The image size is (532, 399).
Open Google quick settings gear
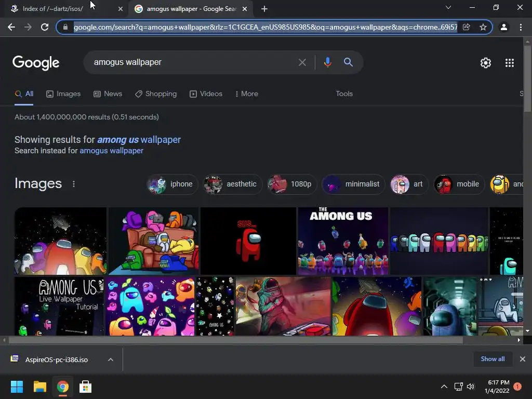pos(486,63)
